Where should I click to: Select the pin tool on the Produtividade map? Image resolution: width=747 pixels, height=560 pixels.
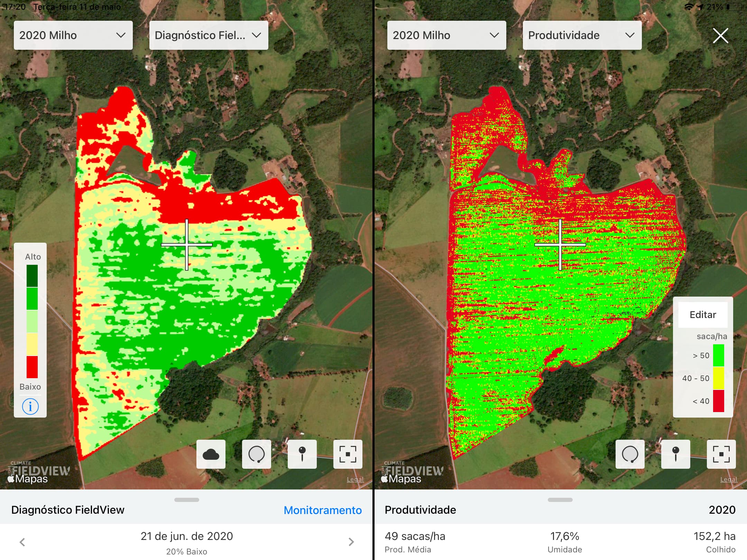coord(676,454)
